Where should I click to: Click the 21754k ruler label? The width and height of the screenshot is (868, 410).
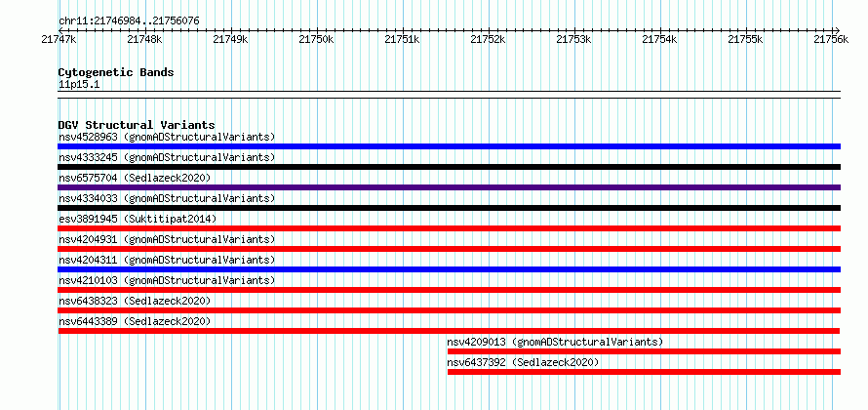coord(658,39)
